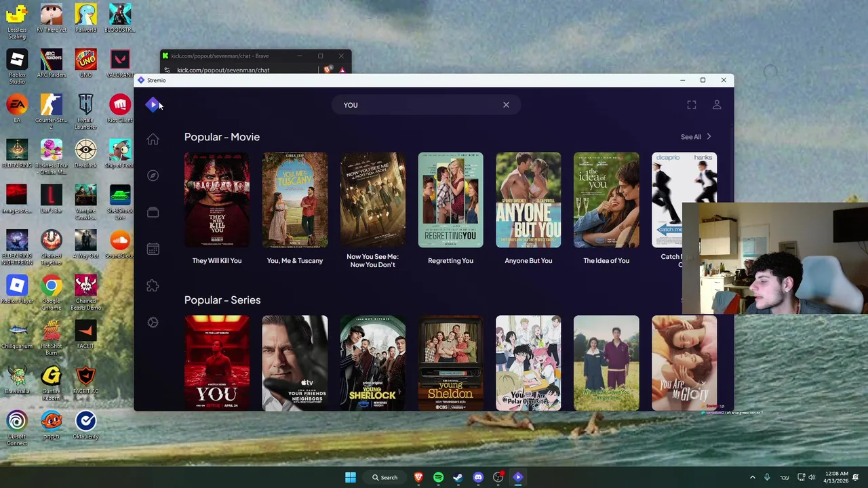This screenshot has width=868, height=488.
Task: Click the 'They Will Kill You' title text
Action: (217, 260)
